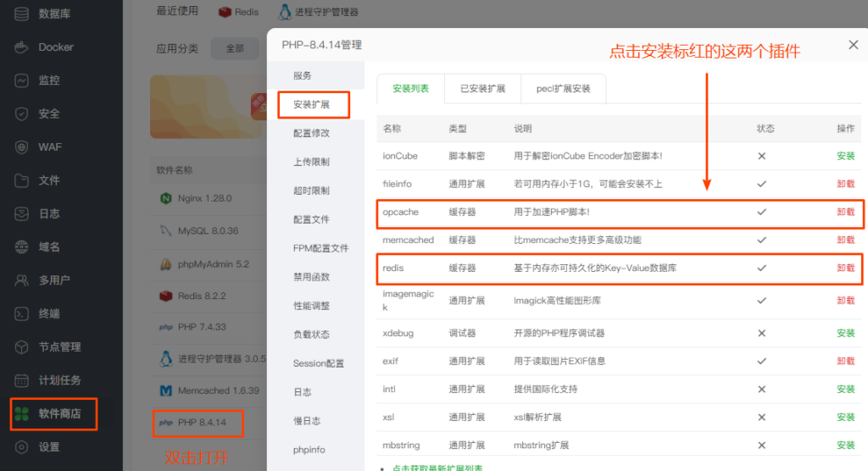
Task: Select 安装扩展 in PHP dialog menu
Action: point(314,104)
